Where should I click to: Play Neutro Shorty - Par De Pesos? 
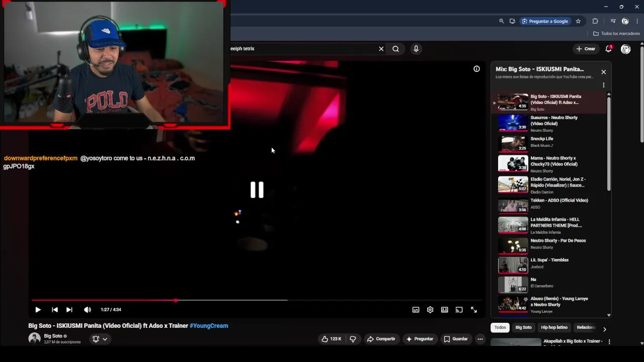pyautogui.click(x=549, y=245)
